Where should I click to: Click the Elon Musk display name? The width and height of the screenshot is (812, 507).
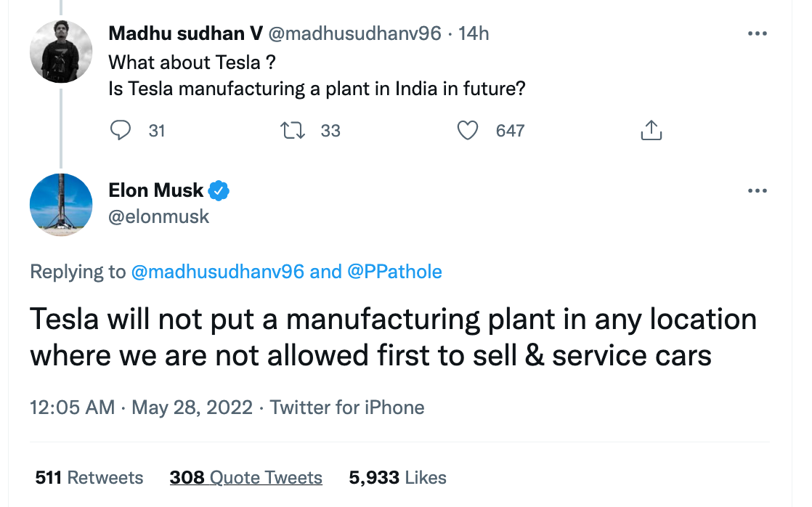[x=156, y=191]
